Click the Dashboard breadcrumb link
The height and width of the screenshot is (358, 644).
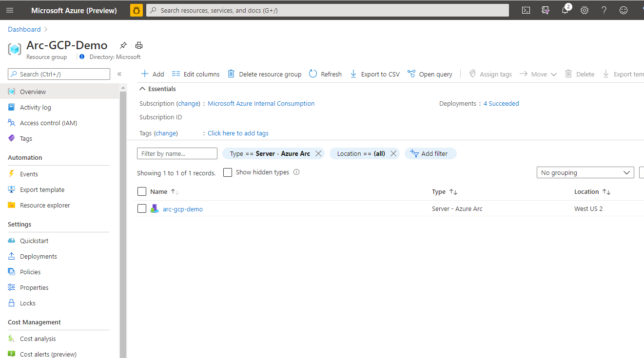[24, 29]
